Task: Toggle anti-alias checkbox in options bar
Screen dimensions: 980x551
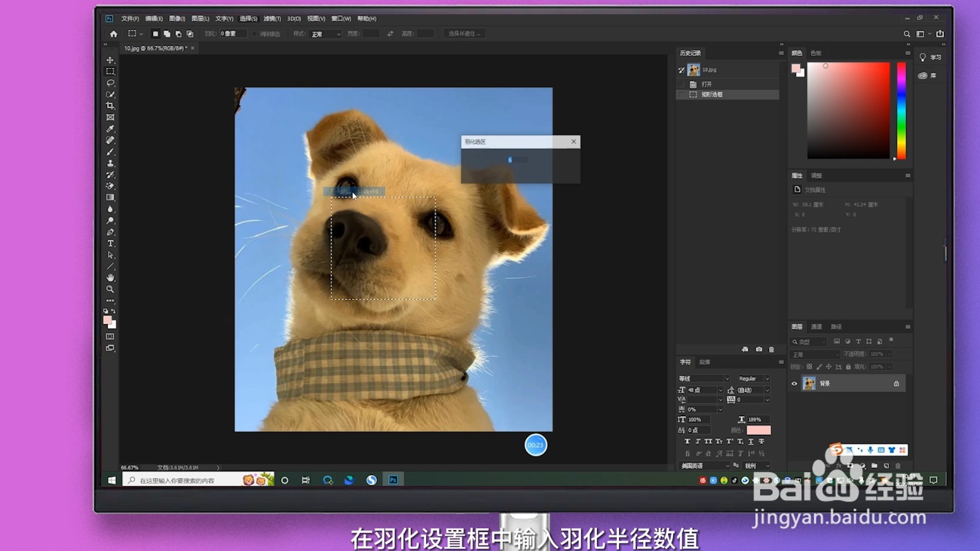Action: coord(255,34)
